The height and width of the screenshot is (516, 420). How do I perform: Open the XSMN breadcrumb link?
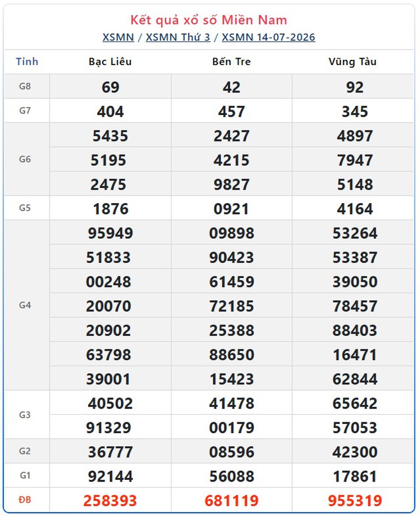(x=118, y=37)
